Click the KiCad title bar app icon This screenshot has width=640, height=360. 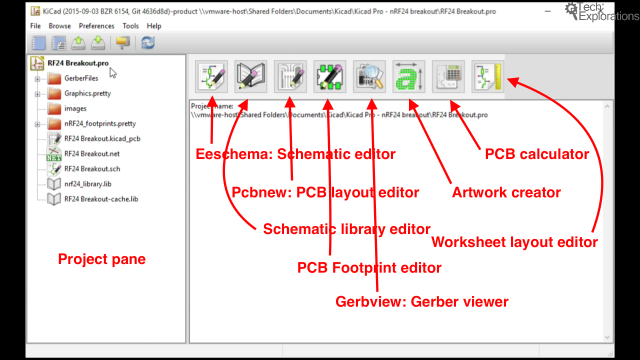click(x=36, y=11)
